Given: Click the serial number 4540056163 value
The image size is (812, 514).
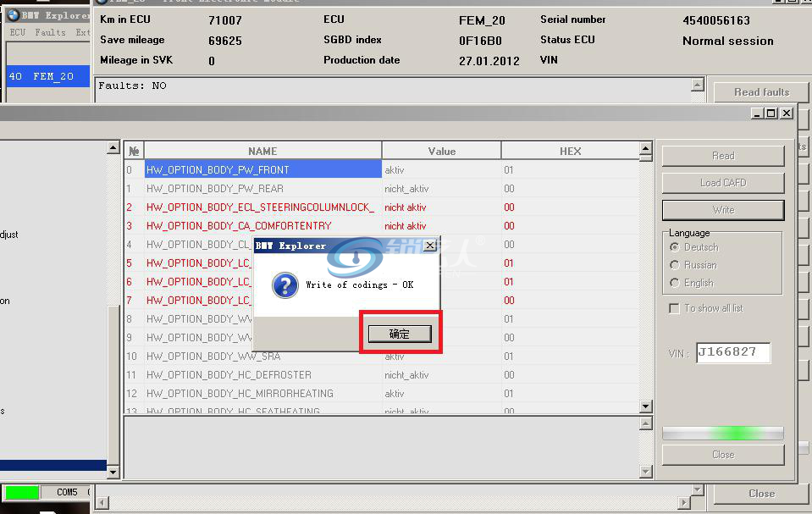Looking at the screenshot, I should click(x=716, y=20).
